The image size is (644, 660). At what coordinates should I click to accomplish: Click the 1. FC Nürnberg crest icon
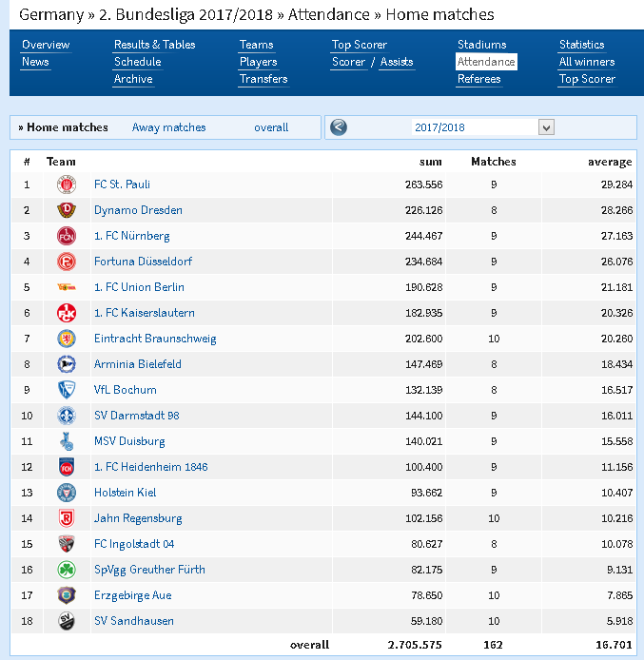[x=67, y=236]
